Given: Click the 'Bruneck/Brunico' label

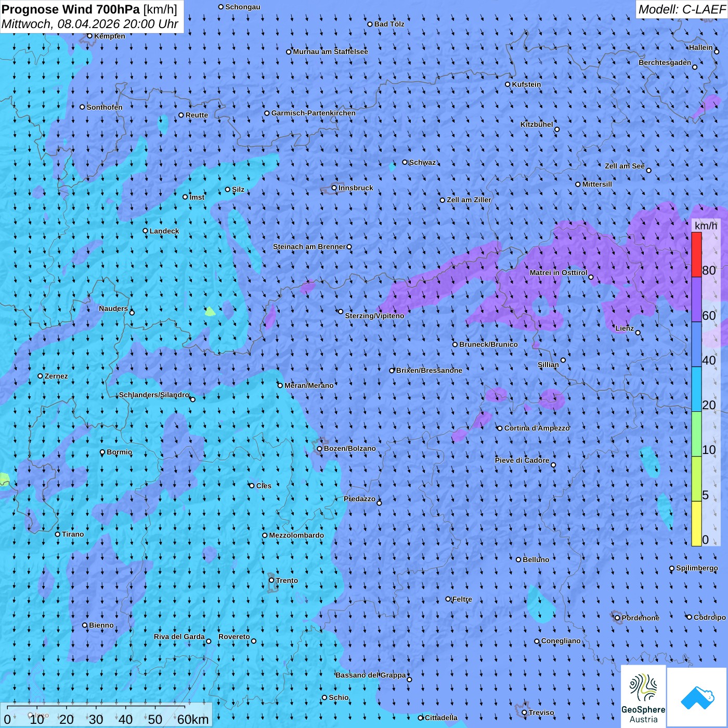Looking at the screenshot, I should pyautogui.click(x=488, y=344).
